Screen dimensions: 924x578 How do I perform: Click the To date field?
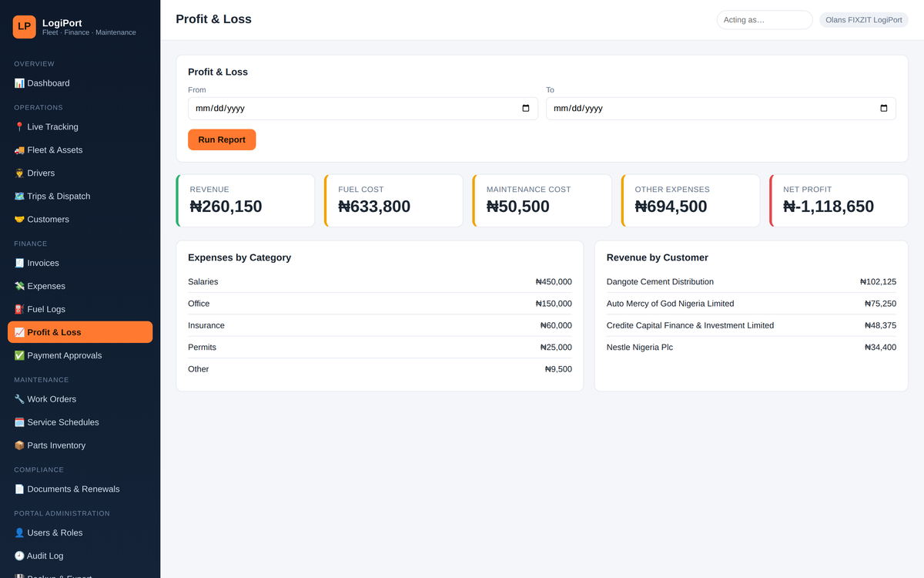coord(721,109)
